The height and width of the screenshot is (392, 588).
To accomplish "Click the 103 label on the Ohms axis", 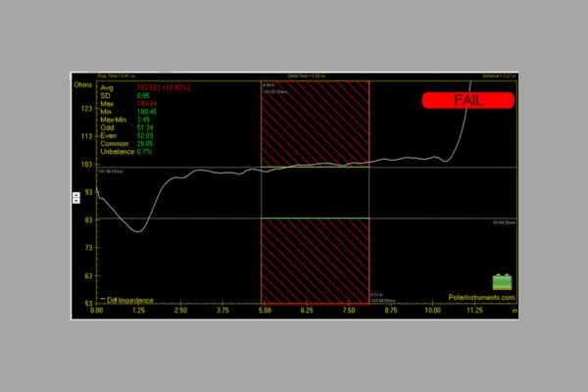I will (86, 165).
